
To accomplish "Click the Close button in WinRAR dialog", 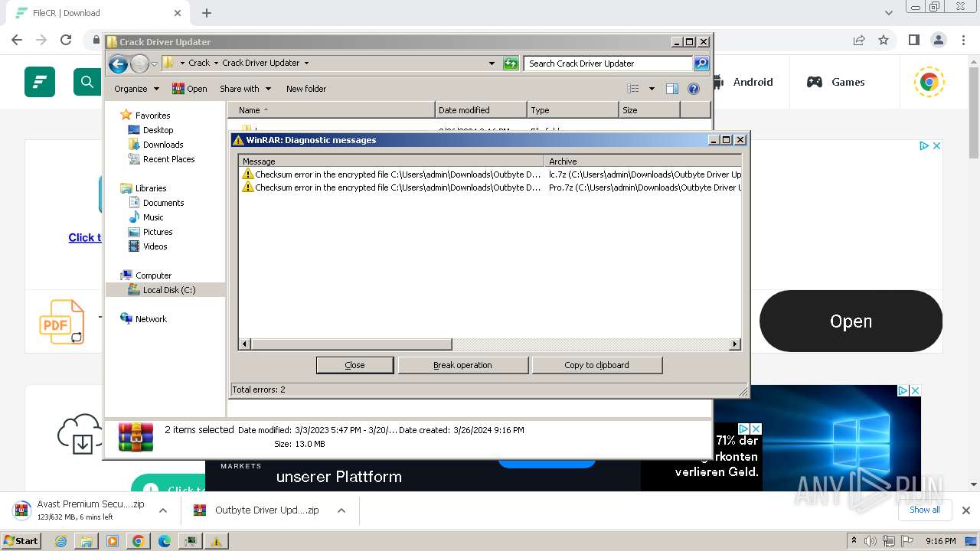I will 355,365.
